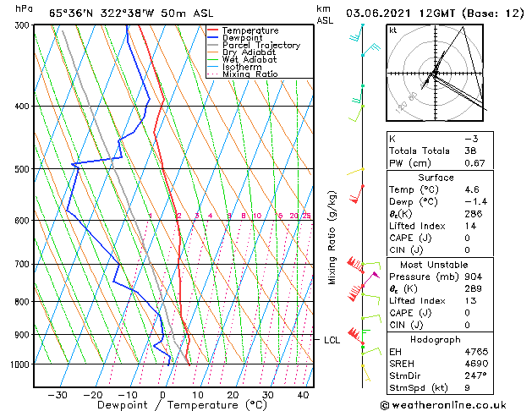532x411 pixels.
Task: Click the grey Parcel Trajectory legend swatch
Action: 212,45
